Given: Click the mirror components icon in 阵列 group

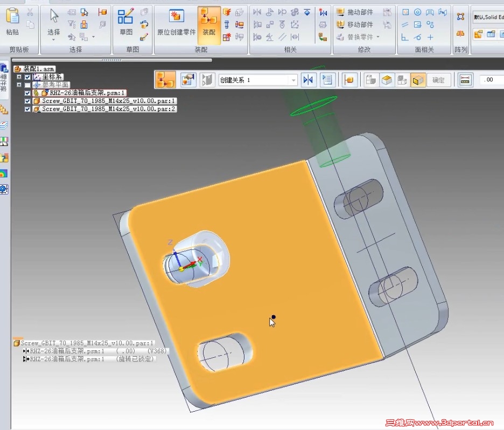Looking at the screenshot, I should click(x=460, y=33).
